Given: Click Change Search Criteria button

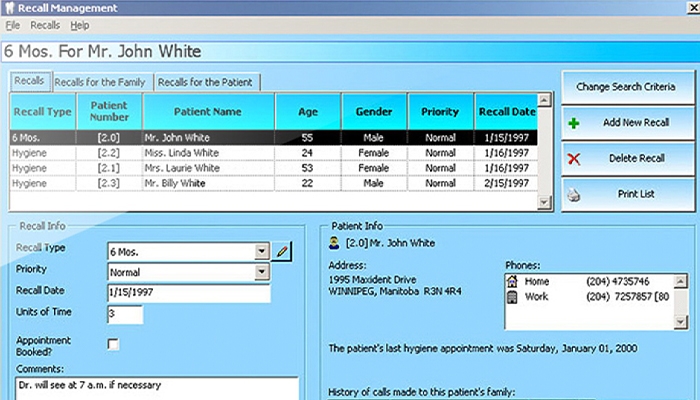Looking at the screenshot, I should pyautogui.click(x=624, y=88).
